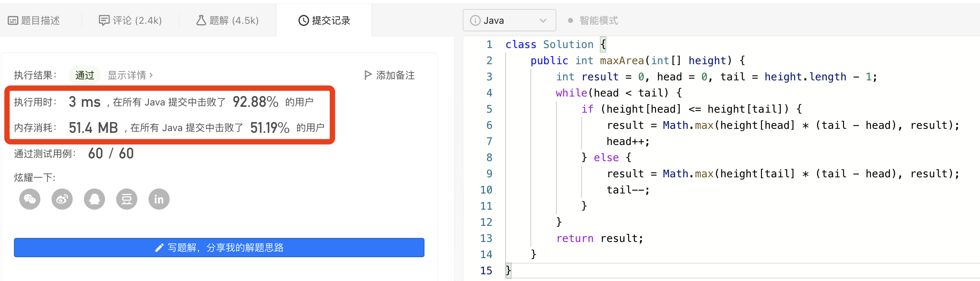
Task: Share result via WeChat icon
Action: pyautogui.click(x=30, y=199)
